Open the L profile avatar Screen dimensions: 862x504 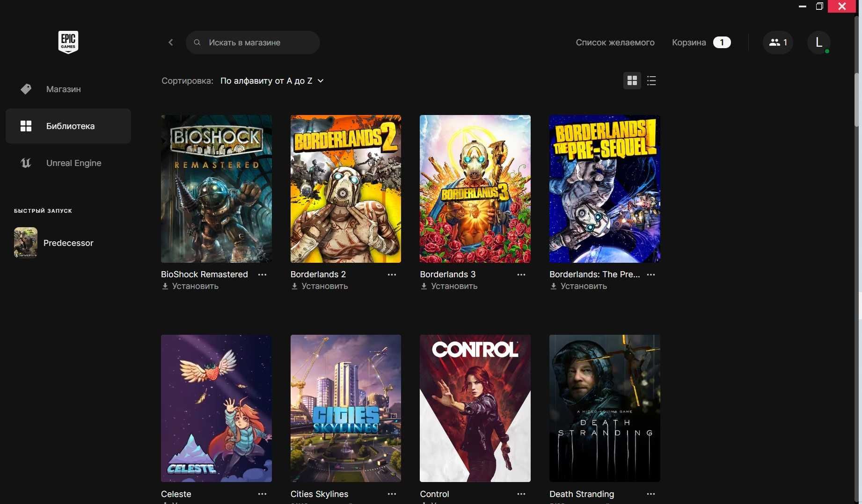(818, 43)
